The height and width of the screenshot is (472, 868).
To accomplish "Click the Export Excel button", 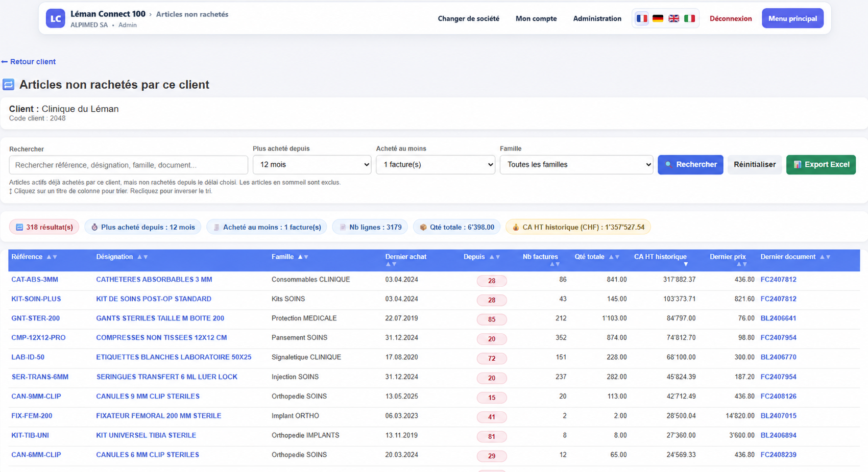I will point(821,165).
